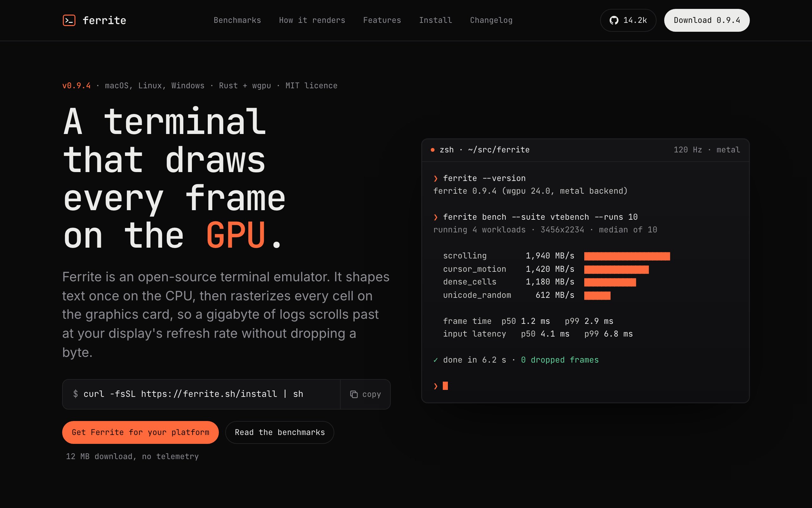Screen dimensions: 812x508
Task: Click the 'dense_cells' workload label
Action: coord(470,282)
